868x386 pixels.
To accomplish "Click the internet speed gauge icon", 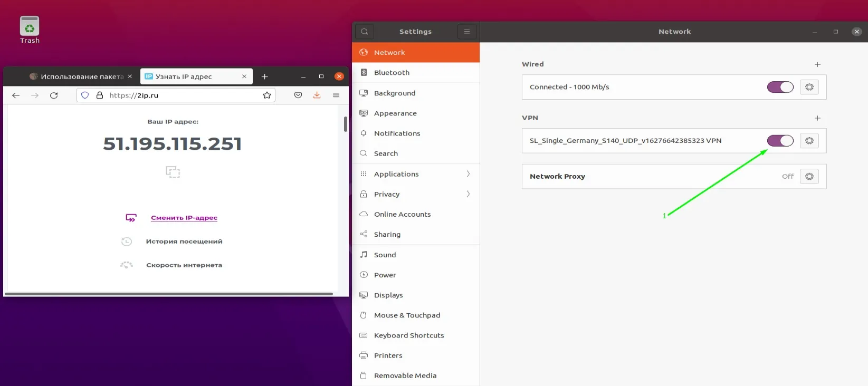I will point(127,265).
